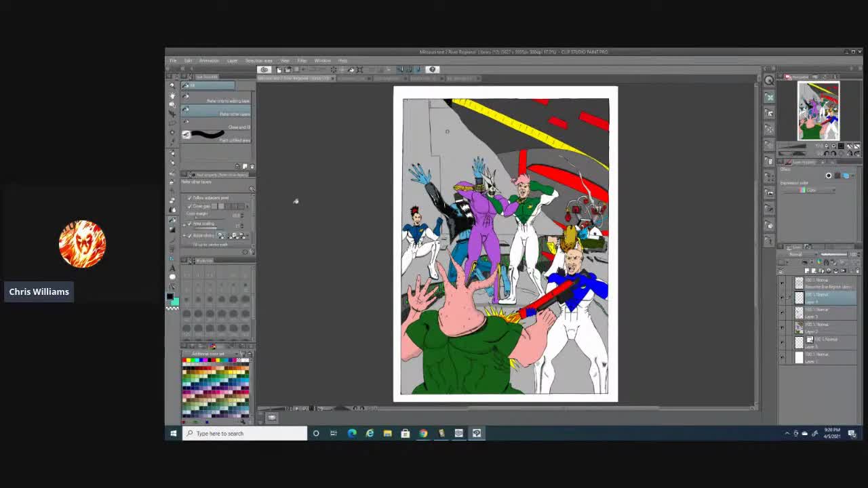Hide Layer 3 using its eye icon
Screen dimensions: 868x488
pyautogui.click(x=782, y=312)
